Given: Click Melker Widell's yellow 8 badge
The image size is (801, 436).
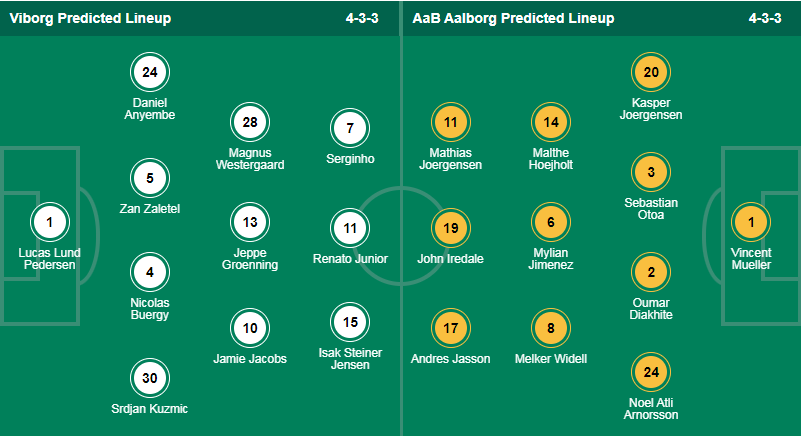Looking at the screenshot, I should tap(551, 328).
